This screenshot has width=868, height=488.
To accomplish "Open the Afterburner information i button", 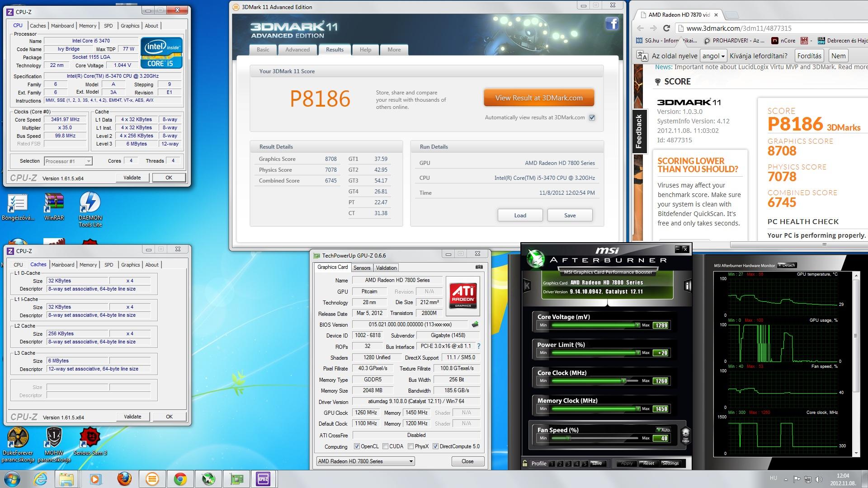I will (x=688, y=286).
